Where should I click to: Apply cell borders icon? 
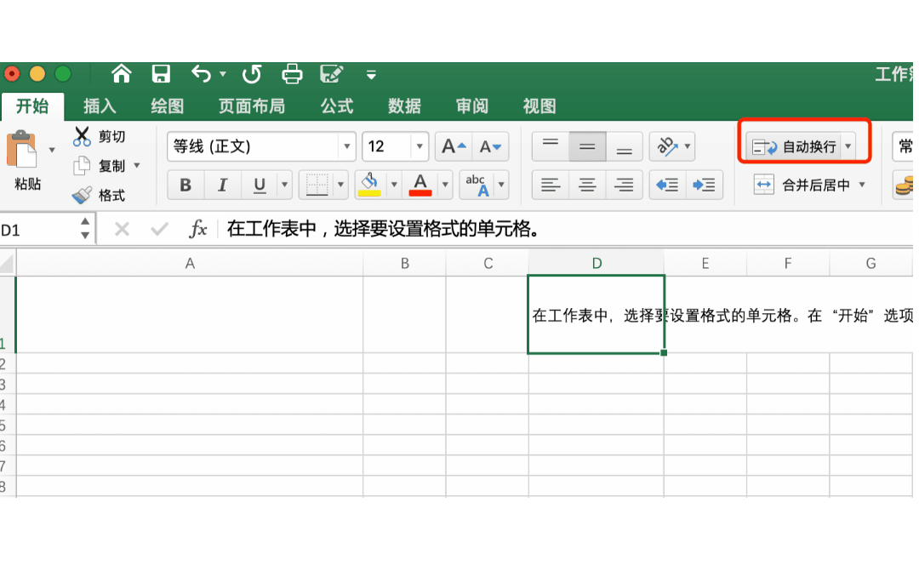pyautogui.click(x=317, y=186)
